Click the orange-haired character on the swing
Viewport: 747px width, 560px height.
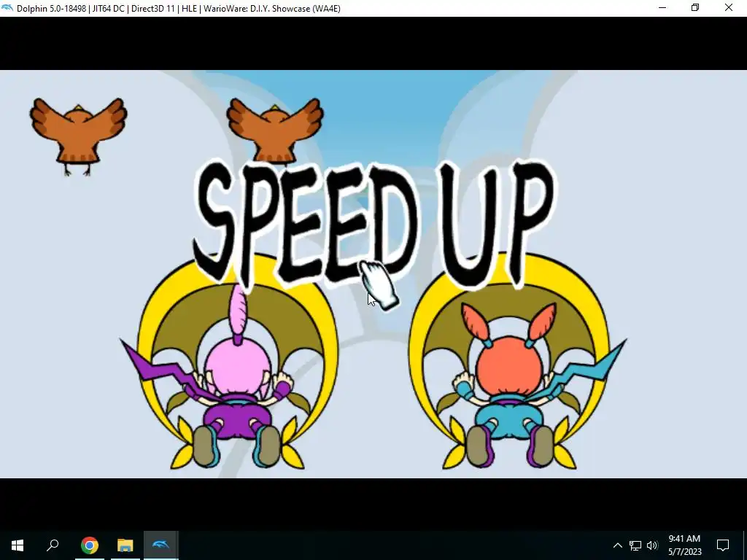coord(510,386)
